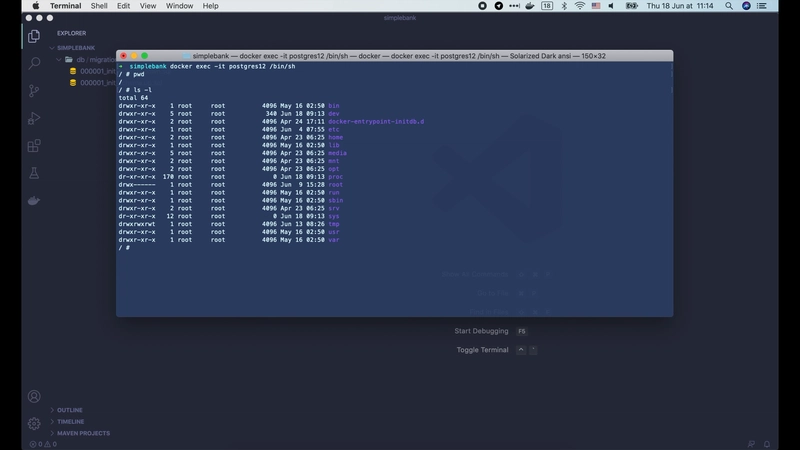The height and width of the screenshot is (450, 800).
Task: Open the Bluetooth status menu
Action: click(564, 6)
